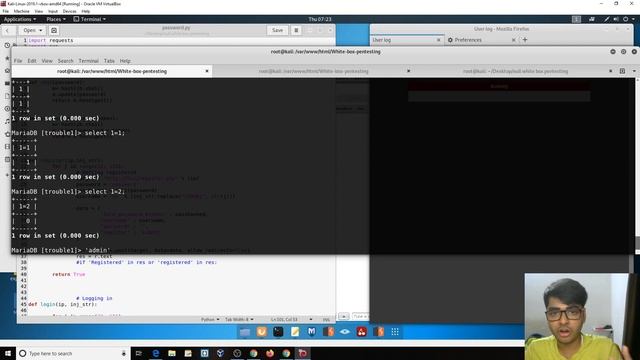Select the Preferences Firefox tab
The image size is (640, 360).
pos(482,40)
